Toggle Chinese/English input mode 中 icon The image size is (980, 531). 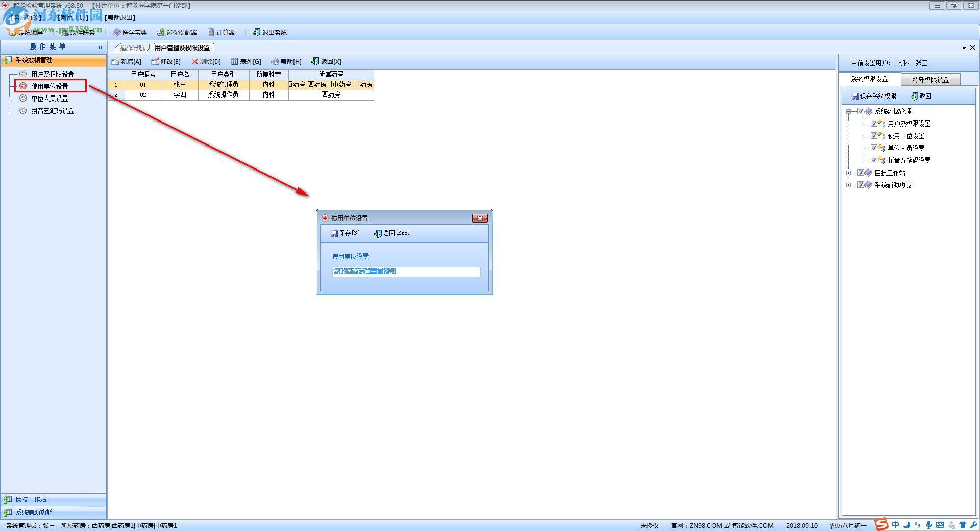pyautogui.click(x=895, y=525)
